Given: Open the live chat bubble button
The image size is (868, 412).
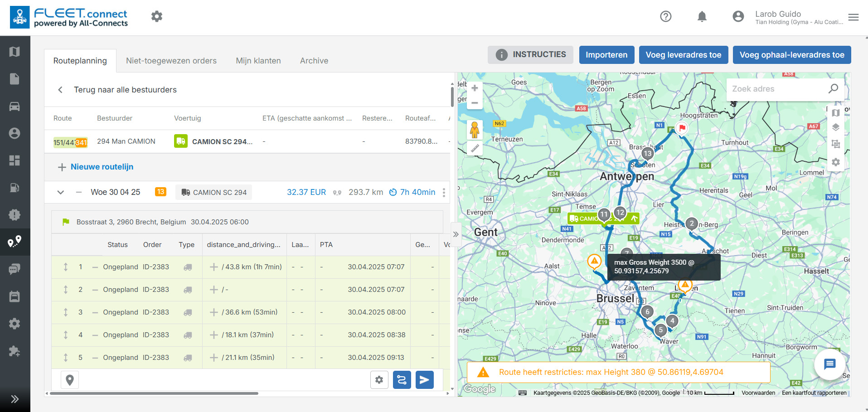Looking at the screenshot, I should point(829,364).
